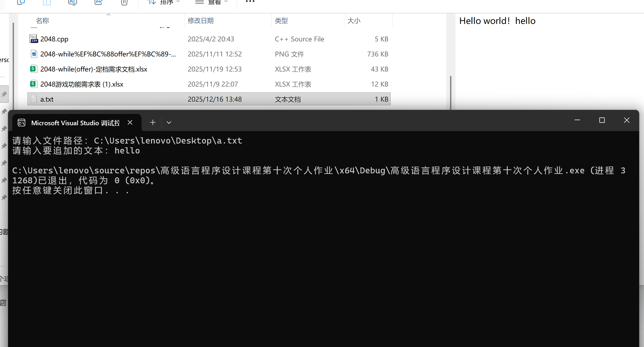Select the Microsoft Visual Studio 调试控制台 tab

click(75, 123)
